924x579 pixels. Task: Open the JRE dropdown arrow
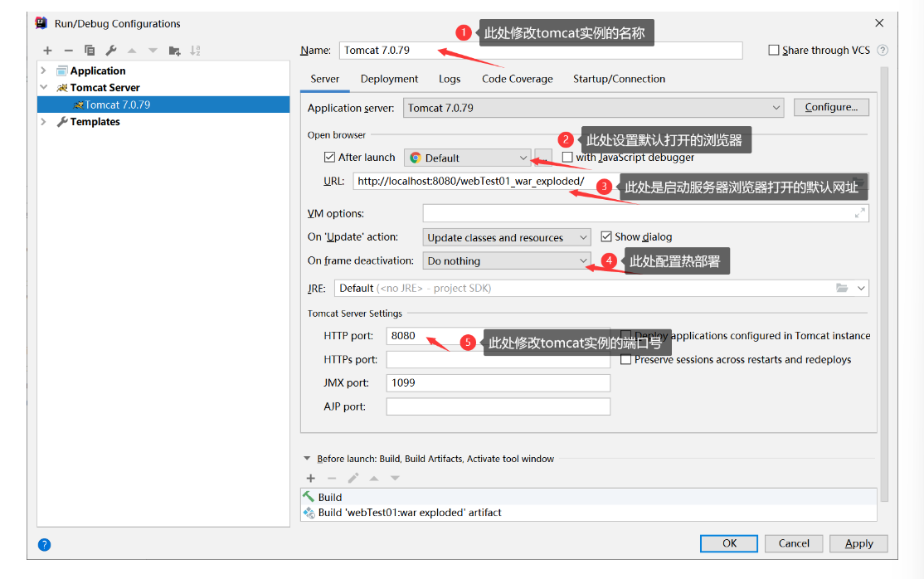[861, 289]
